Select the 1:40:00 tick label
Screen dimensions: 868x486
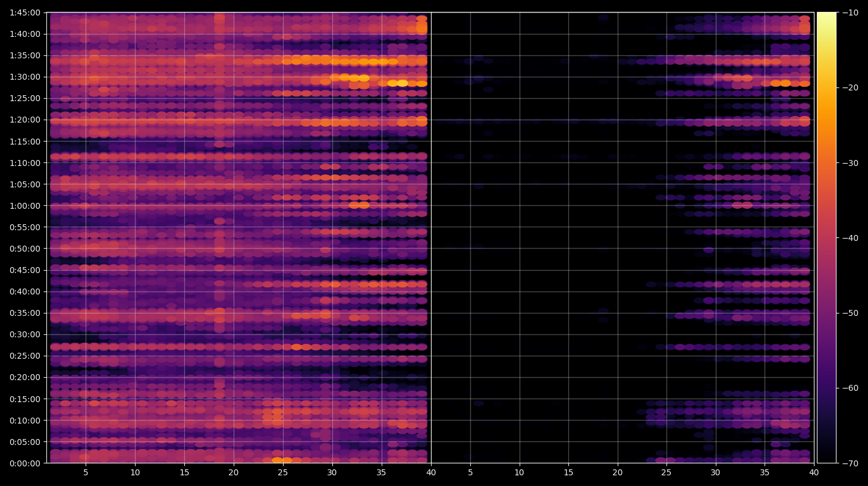click(x=25, y=34)
